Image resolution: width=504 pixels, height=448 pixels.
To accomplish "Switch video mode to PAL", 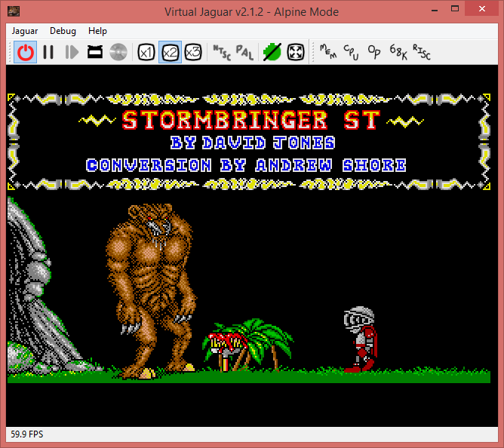I will pos(244,52).
